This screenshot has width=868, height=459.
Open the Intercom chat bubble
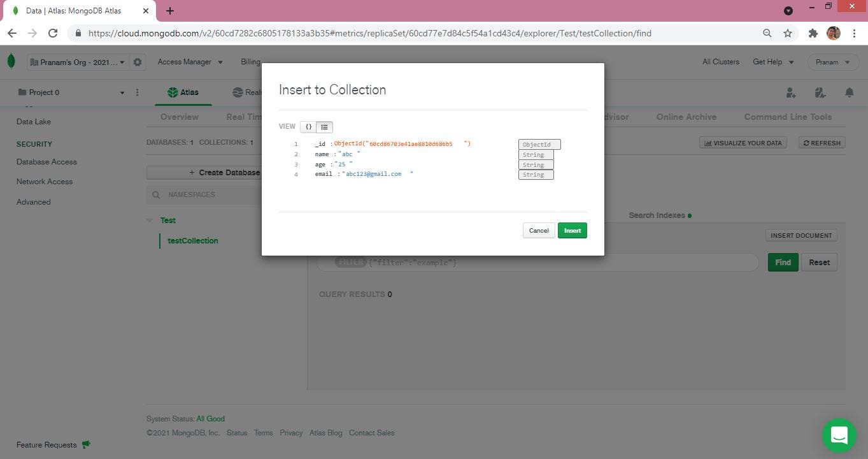[839, 435]
